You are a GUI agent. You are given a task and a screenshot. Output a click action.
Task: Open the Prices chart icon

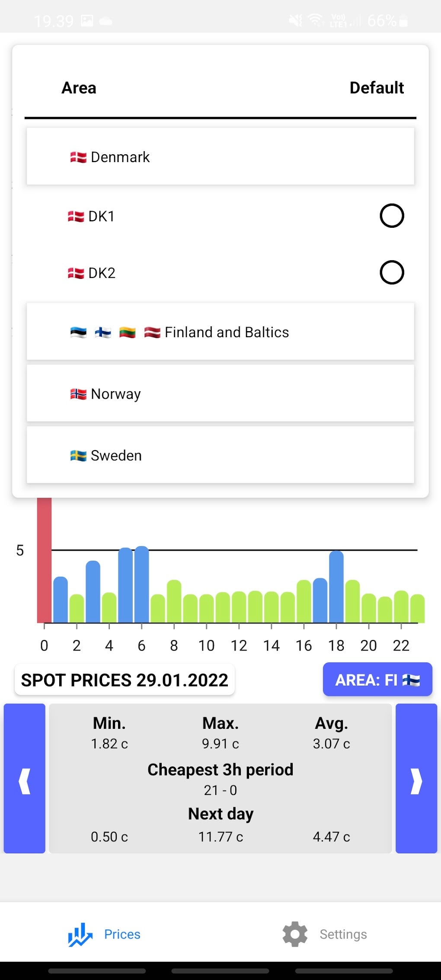coord(80,935)
